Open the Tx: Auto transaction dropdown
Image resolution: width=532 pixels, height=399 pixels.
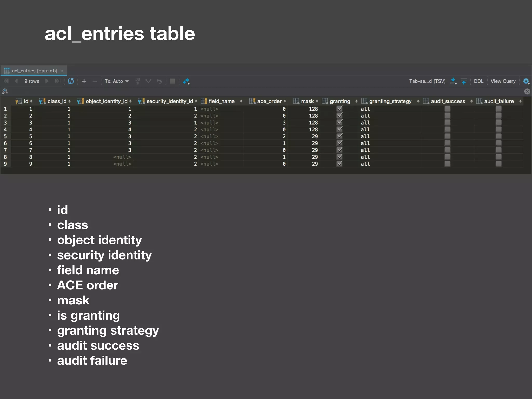click(117, 81)
